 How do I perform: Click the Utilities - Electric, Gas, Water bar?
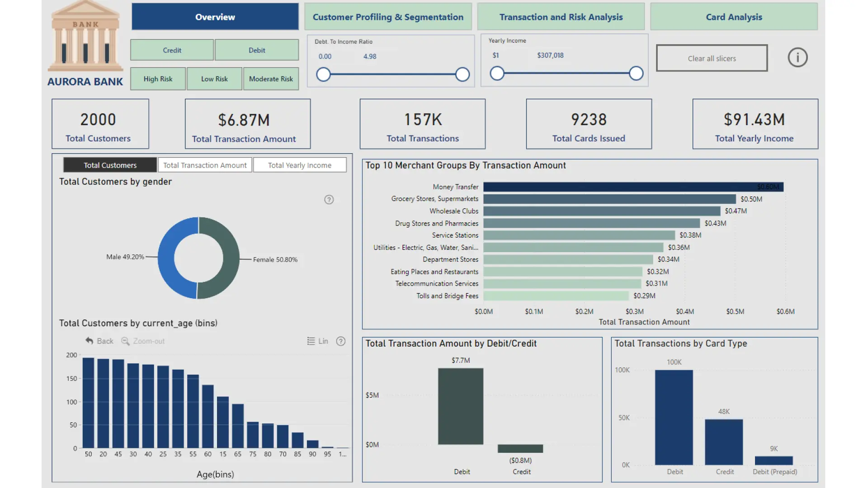point(573,248)
